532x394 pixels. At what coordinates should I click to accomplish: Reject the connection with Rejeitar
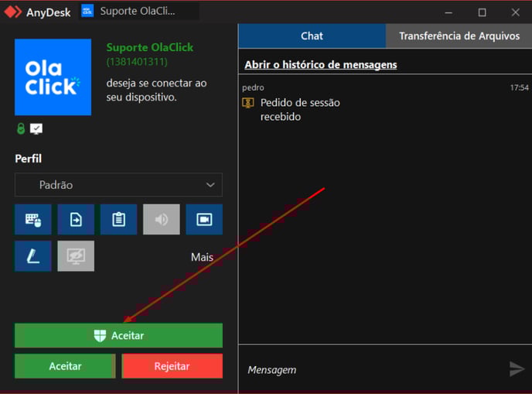point(172,366)
